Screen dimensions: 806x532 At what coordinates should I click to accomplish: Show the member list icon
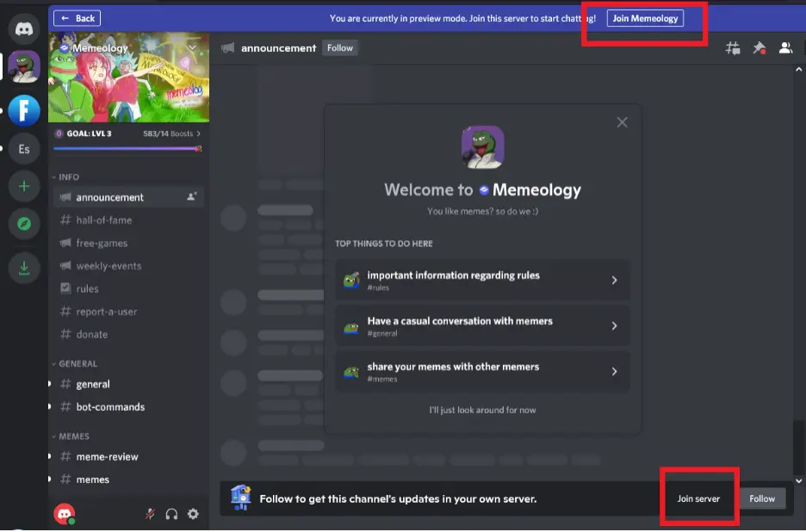tap(785, 48)
